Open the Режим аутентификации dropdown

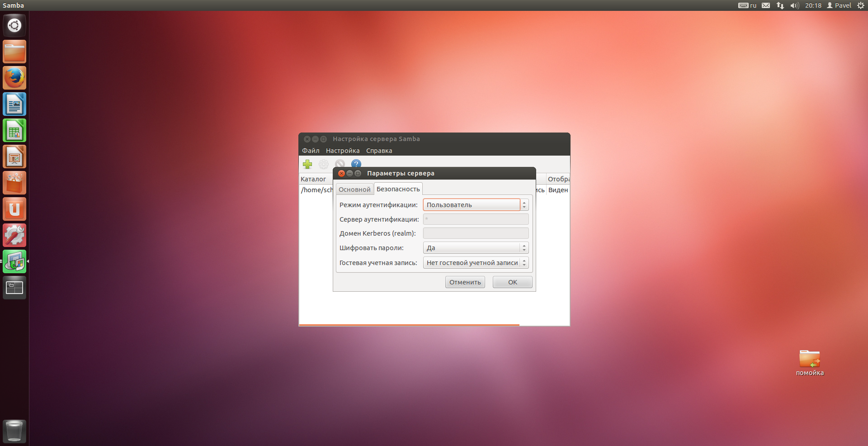[x=476, y=205]
